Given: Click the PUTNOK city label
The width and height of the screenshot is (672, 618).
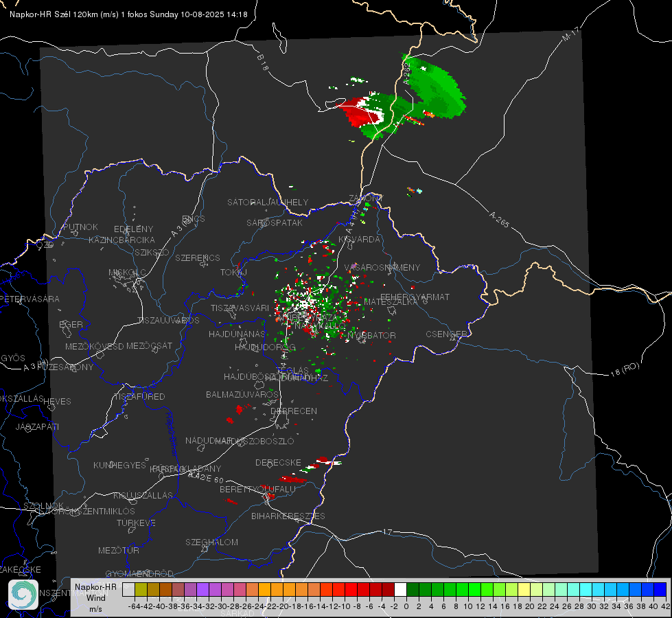Looking at the screenshot, I should click(80, 227).
